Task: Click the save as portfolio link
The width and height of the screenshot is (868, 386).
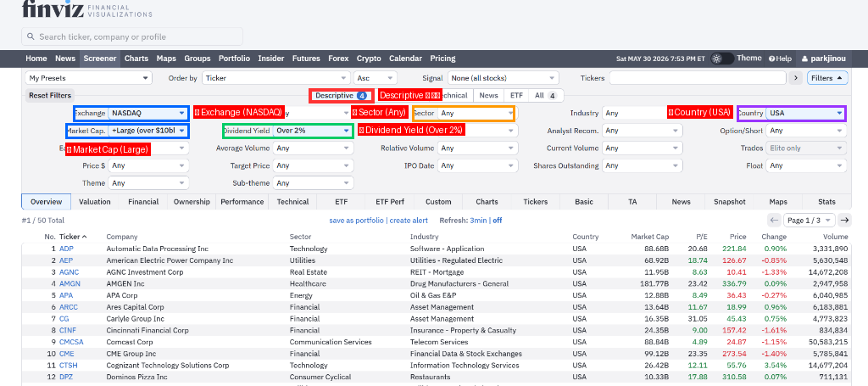Action: pyautogui.click(x=356, y=221)
